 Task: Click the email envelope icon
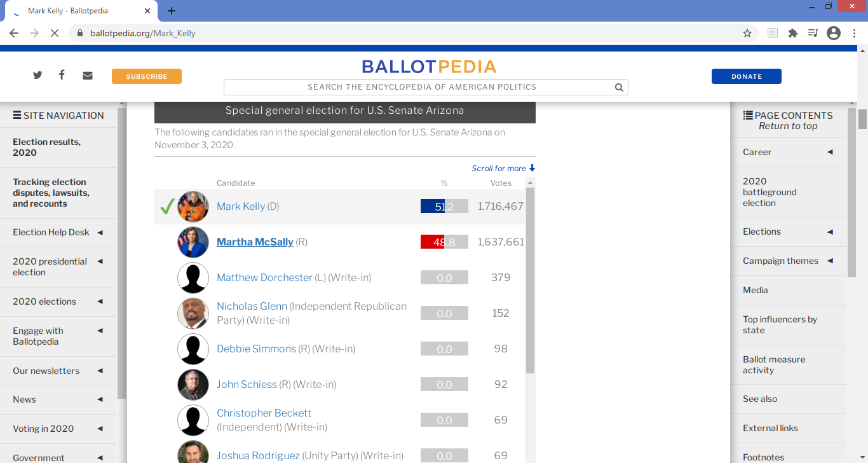pyautogui.click(x=88, y=76)
